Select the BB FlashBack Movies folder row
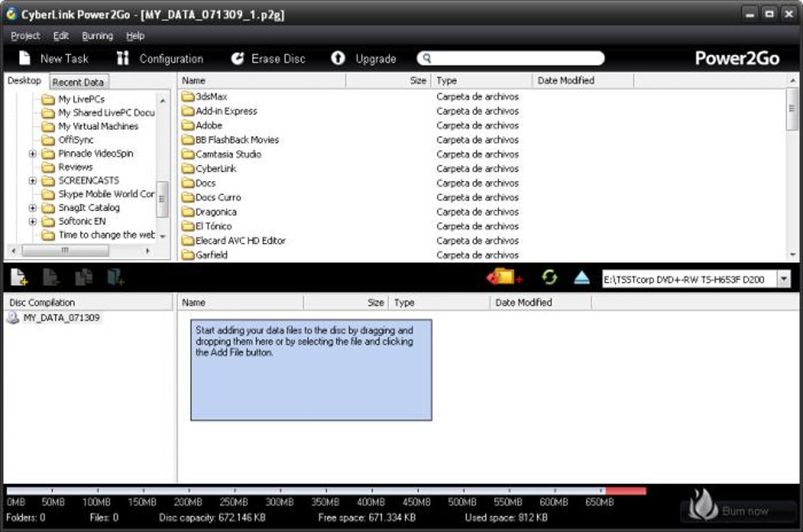Screen dimensions: 803x532 (237, 140)
